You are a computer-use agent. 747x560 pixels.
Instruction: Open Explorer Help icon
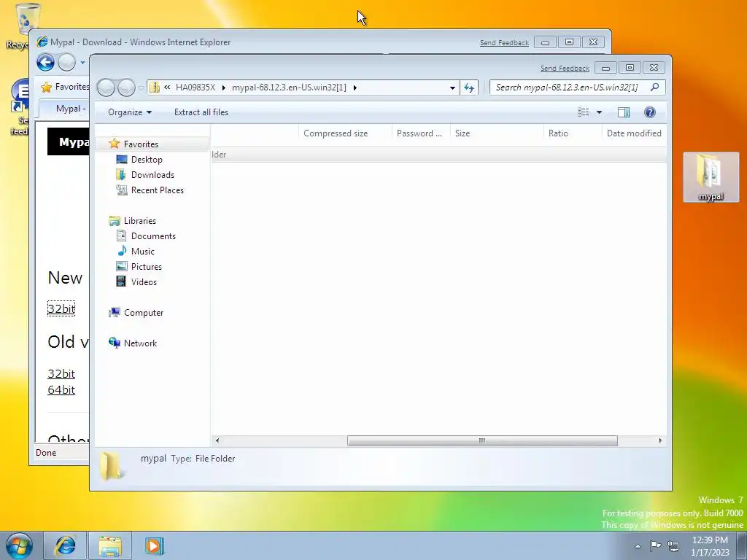click(650, 112)
